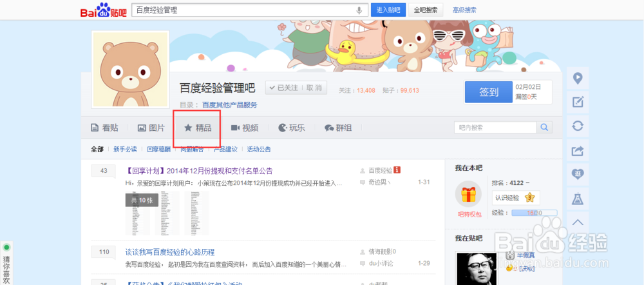Switch to the 群组 tab

[338, 128]
